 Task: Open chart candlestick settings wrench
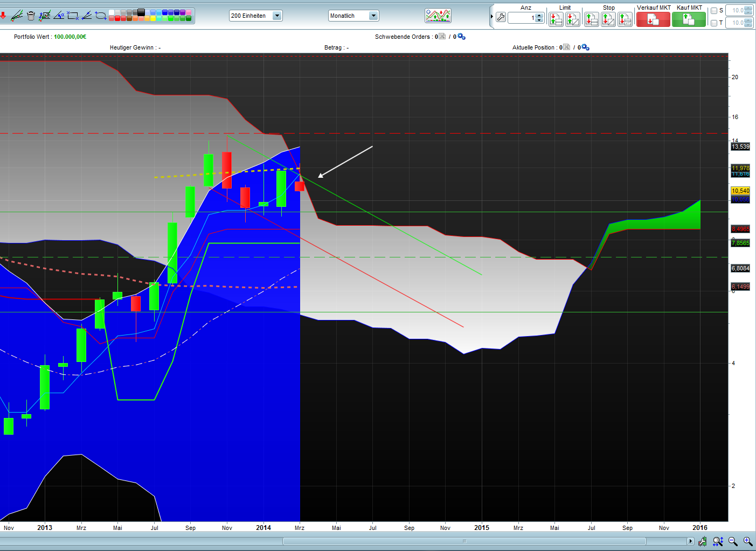703,541
